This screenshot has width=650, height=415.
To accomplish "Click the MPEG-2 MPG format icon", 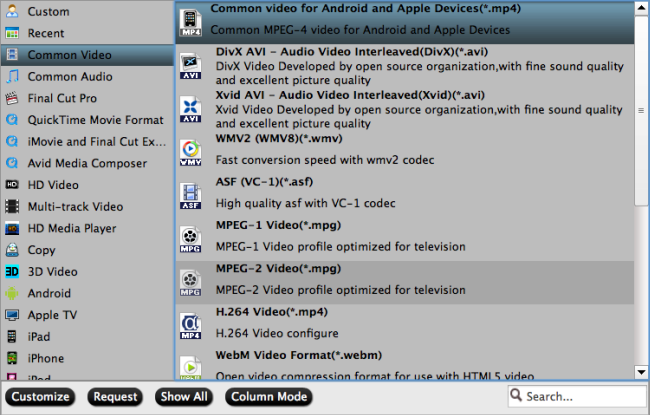I will [x=191, y=283].
